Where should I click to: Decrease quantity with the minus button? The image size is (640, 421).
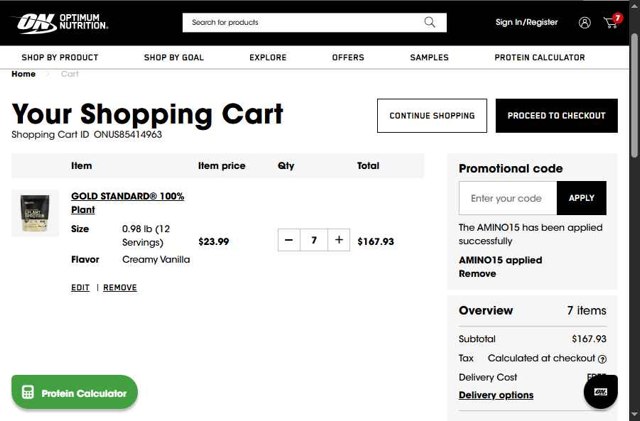coord(289,240)
